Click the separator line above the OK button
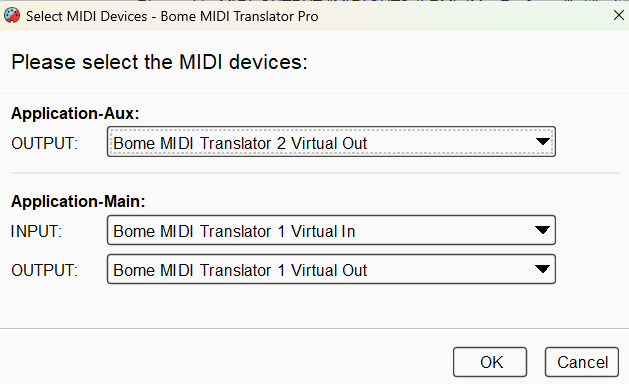The image size is (629, 384). click(x=314, y=329)
